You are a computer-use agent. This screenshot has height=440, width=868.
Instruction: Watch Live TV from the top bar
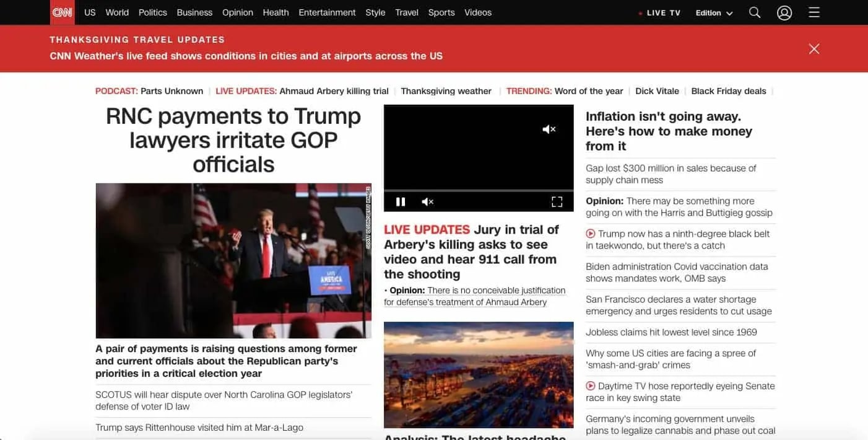point(660,13)
